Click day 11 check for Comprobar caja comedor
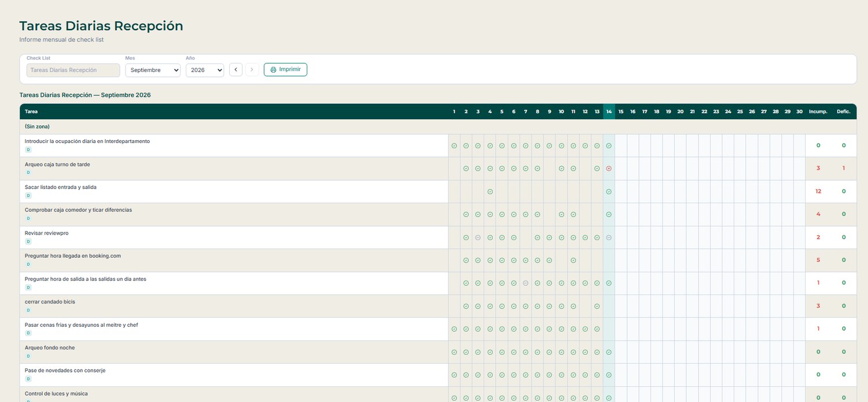Viewport: 868px width, 402px height. [573, 214]
